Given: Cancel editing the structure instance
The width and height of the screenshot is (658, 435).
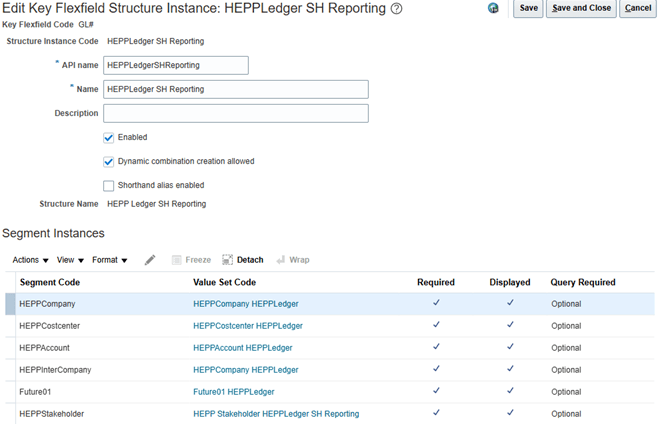Looking at the screenshot, I should (x=637, y=8).
